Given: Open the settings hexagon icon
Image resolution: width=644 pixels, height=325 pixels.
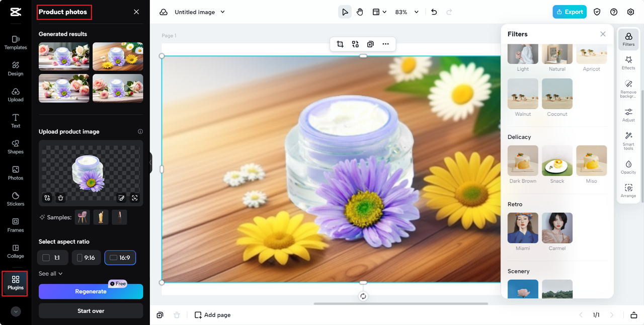Looking at the screenshot, I should coord(630,12).
